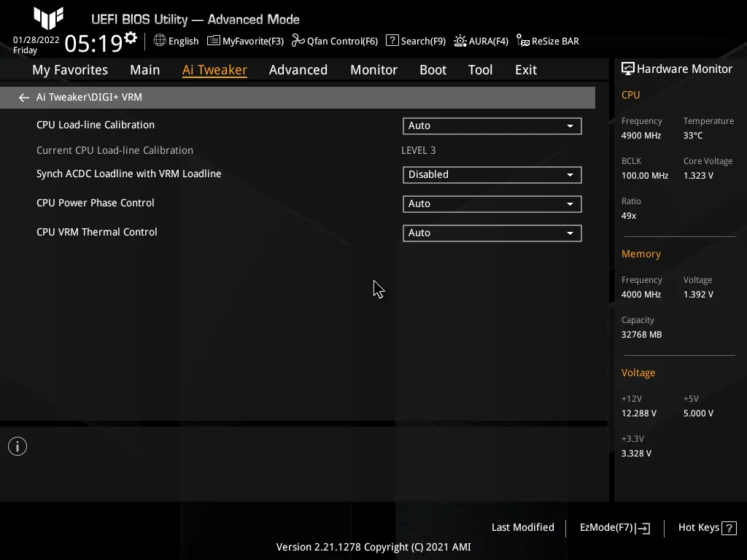This screenshot has height=560, width=747.
Task: Select the CPU Load-line Calibration label
Action: [x=96, y=125]
